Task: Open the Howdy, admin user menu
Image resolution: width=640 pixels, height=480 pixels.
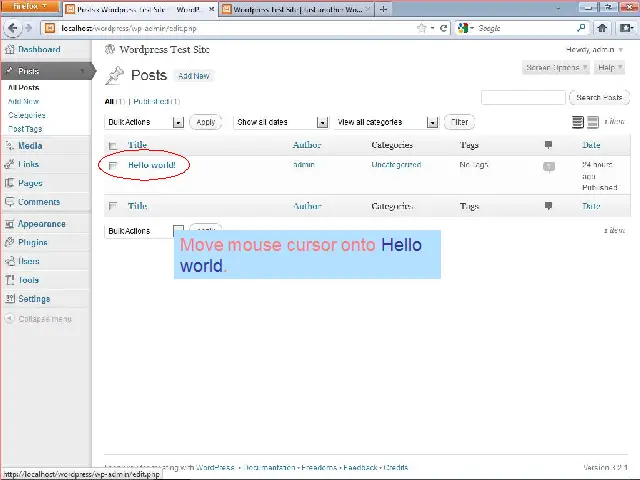Action: pos(594,50)
